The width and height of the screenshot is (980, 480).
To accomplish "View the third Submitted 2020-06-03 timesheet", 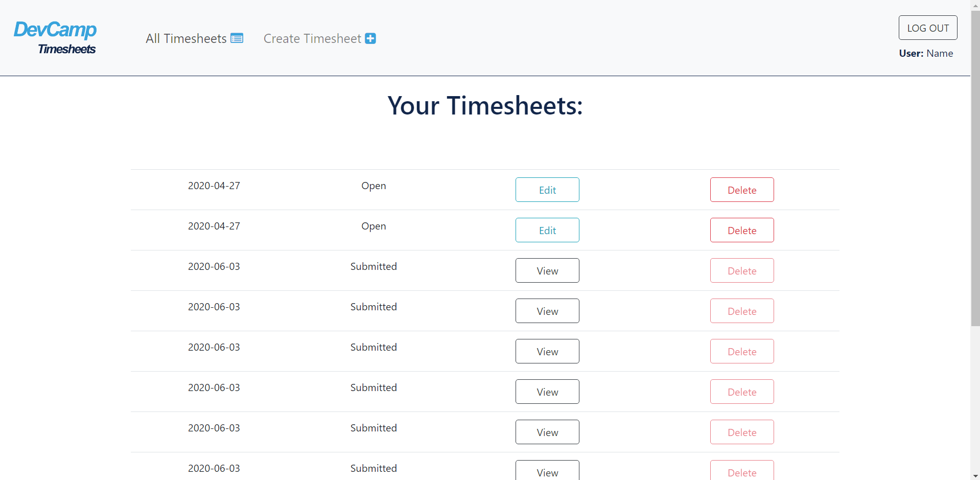I will pyautogui.click(x=547, y=351).
